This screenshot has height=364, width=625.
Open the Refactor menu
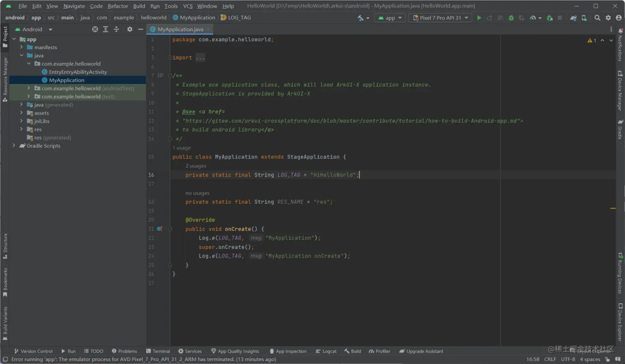tap(117, 6)
